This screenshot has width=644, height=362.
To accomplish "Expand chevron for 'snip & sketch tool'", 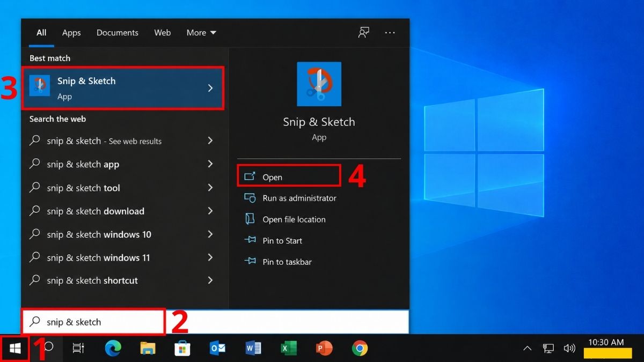I will pyautogui.click(x=210, y=188).
